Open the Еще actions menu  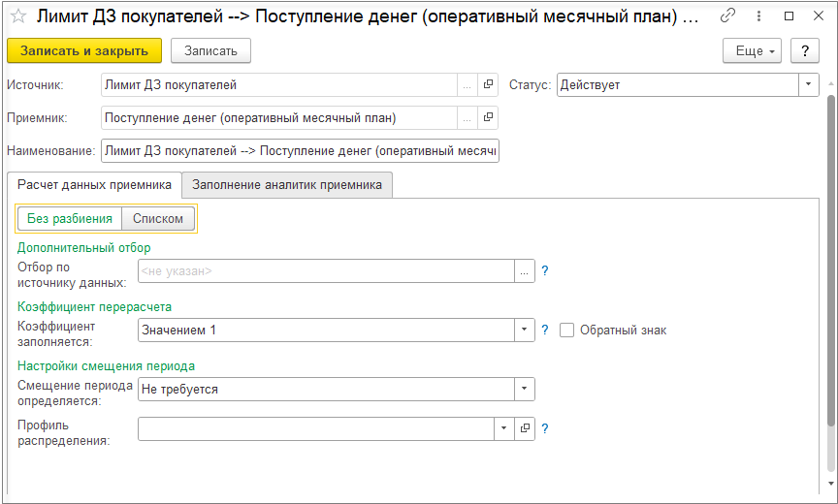coord(752,51)
